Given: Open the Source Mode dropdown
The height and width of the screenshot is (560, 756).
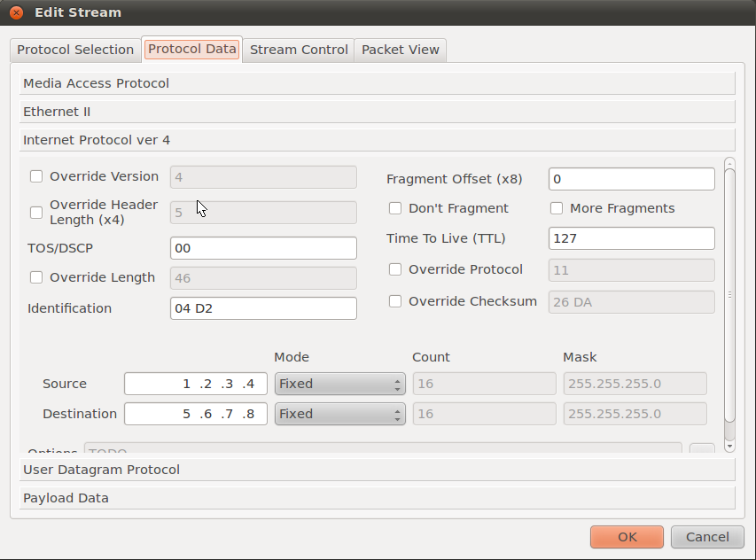Looking at the screenshot, I should (x=340, y=384).
